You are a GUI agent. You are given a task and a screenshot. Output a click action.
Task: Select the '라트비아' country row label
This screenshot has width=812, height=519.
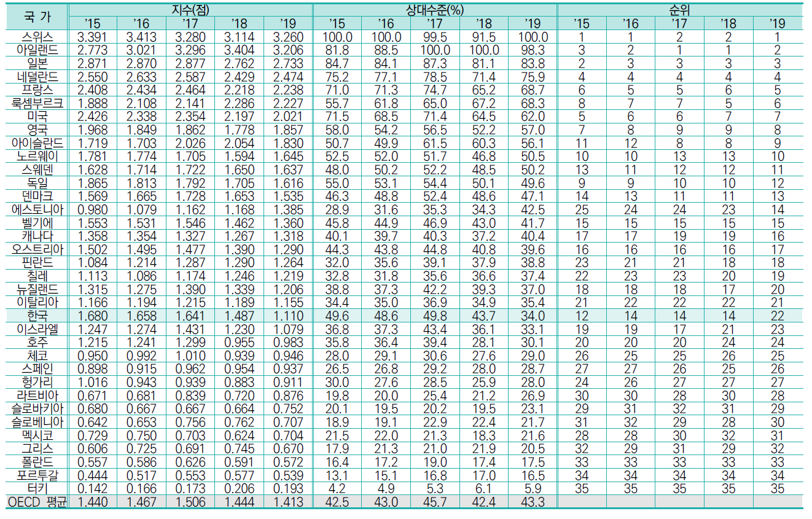(x=37, y=396)
